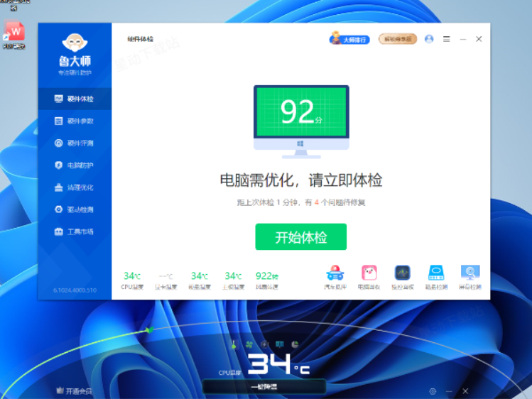532x399 pixels.
Task: Click the 6.1024.4000.510 version number
Action: coord(75,290)
